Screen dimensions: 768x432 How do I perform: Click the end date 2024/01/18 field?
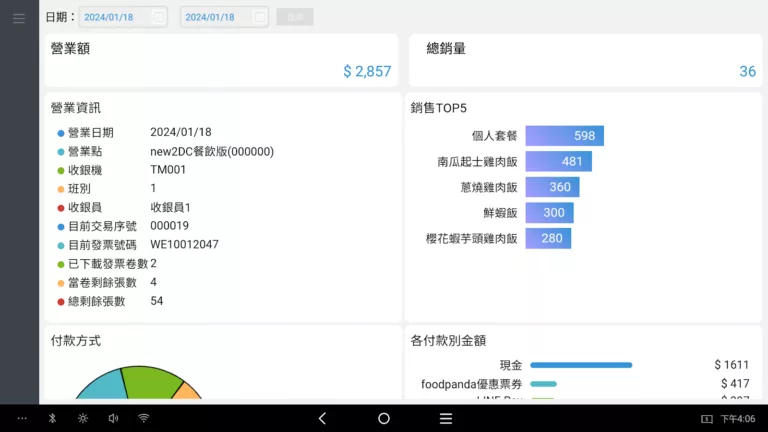[212, 17]
